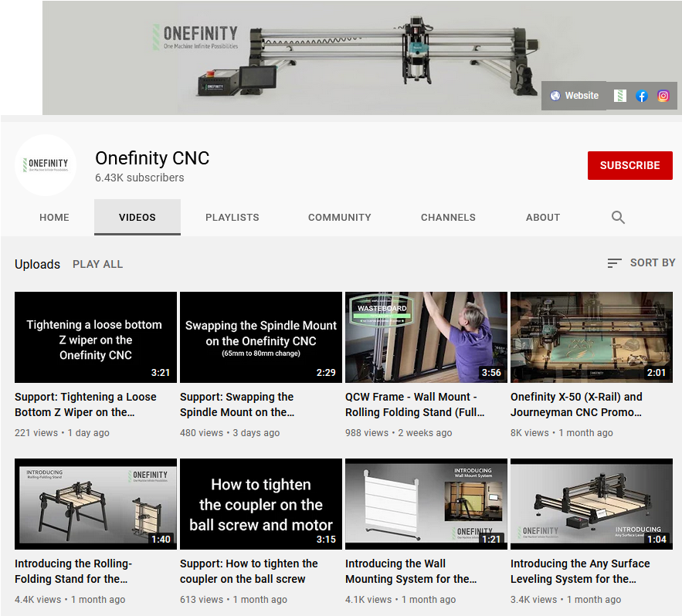Click the channel search magnifier icon

(618, 218)
